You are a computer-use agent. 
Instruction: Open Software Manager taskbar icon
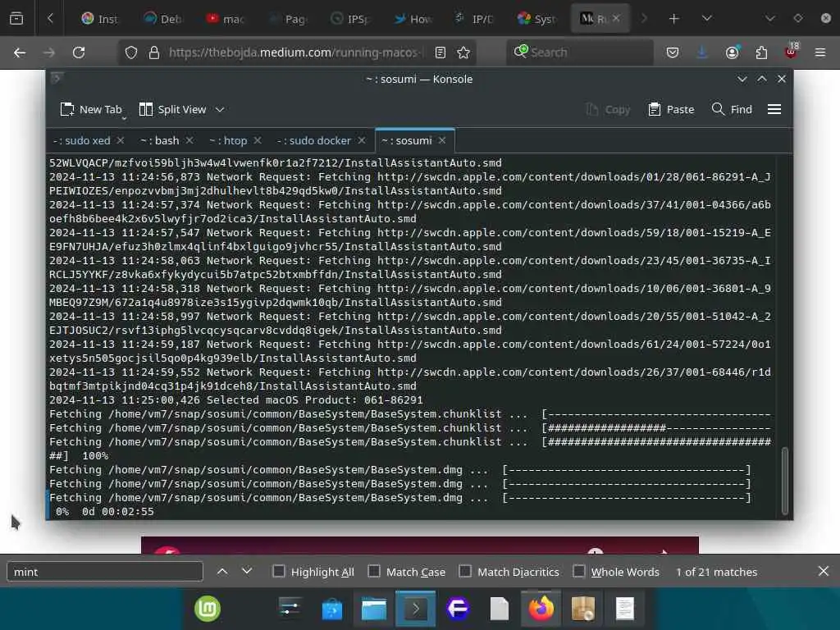coord(332,609)
